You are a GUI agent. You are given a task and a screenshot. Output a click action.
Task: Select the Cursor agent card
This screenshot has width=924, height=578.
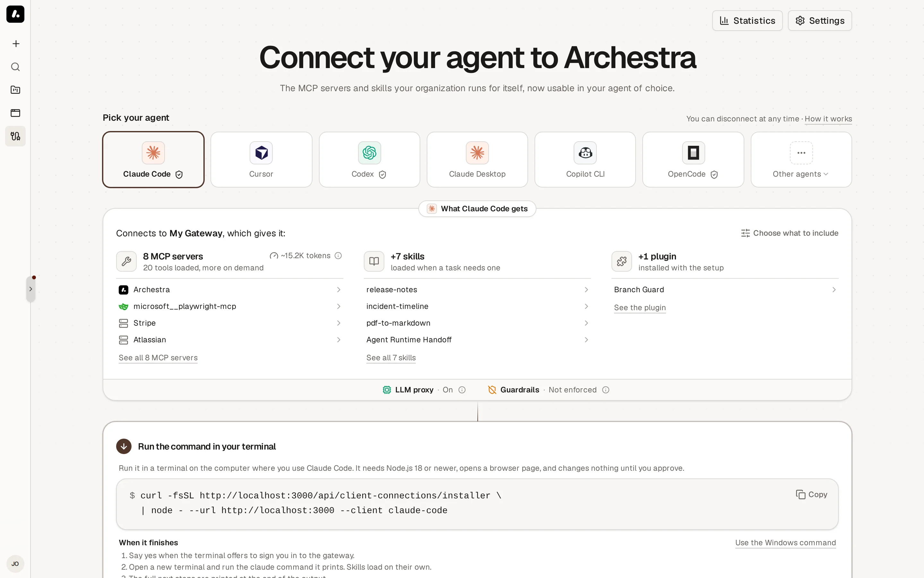(x=261, y=159)
